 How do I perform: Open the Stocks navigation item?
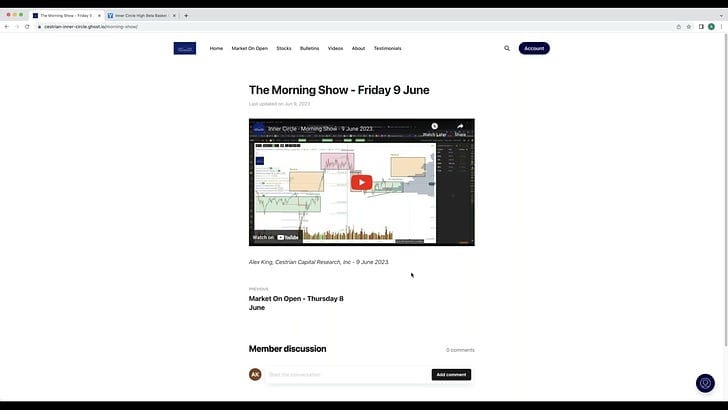pyautogui.click(x=284, y=48)
